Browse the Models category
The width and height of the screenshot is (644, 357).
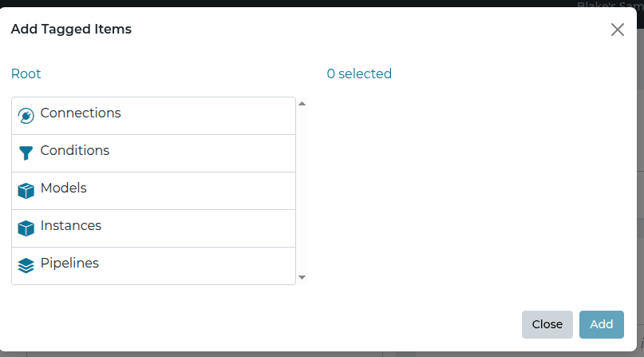tap(63, 188)
